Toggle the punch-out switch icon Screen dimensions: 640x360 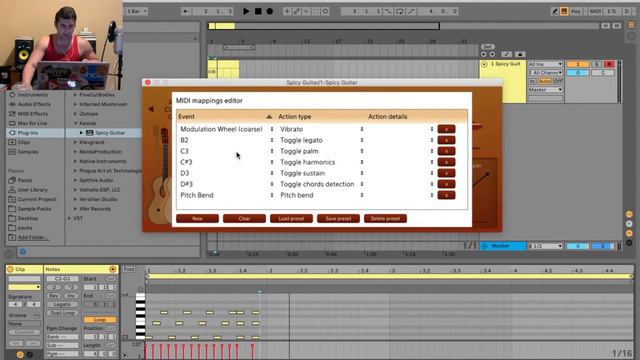point(411,11)
